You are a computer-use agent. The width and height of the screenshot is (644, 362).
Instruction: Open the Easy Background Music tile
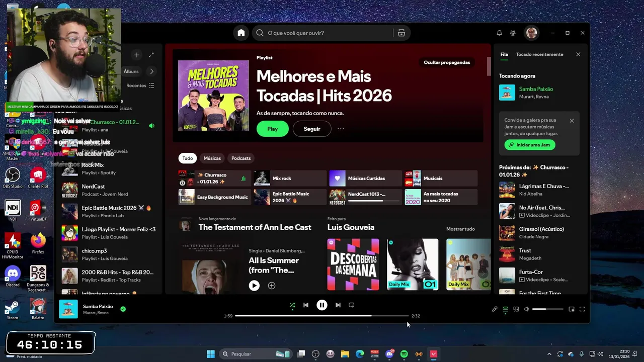215,197
